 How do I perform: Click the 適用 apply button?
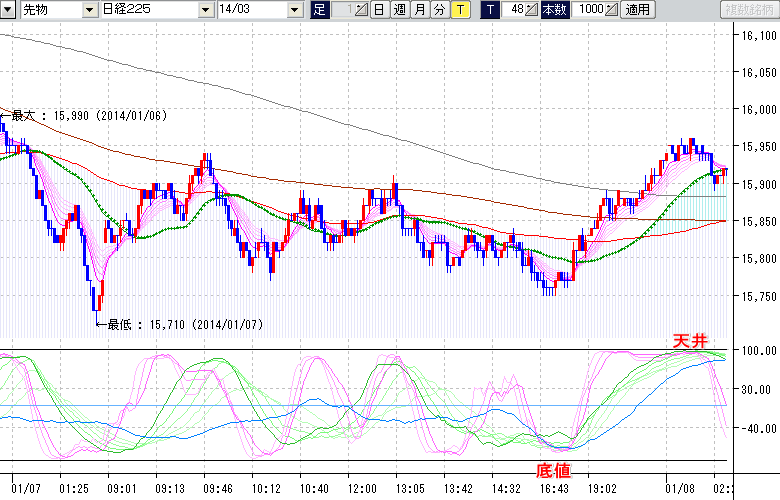coord(637,10)
